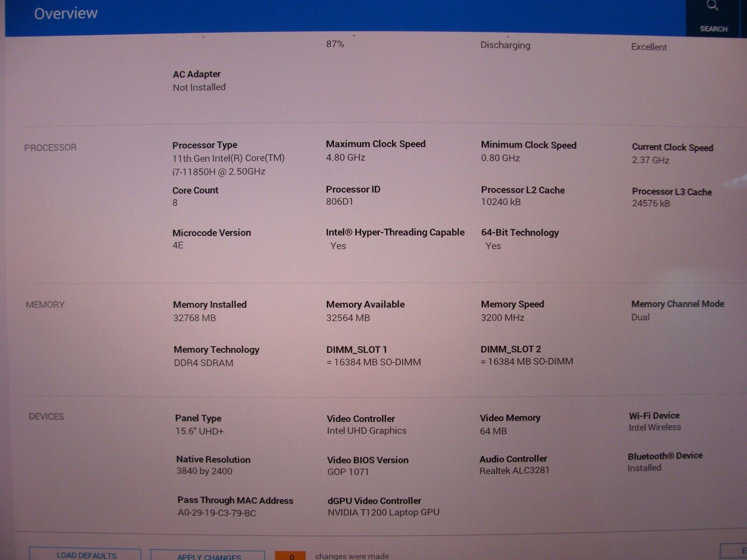The width and height of the screenshot is (747, 560).
Task: Select video memory 64 MB
Action: pyautogui.click(x=493, y=431)
